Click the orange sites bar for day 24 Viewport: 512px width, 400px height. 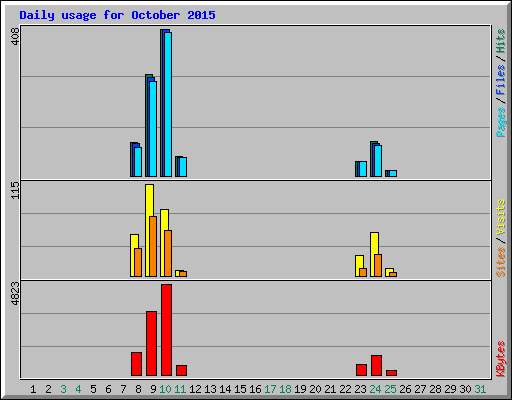pos(378,265)
